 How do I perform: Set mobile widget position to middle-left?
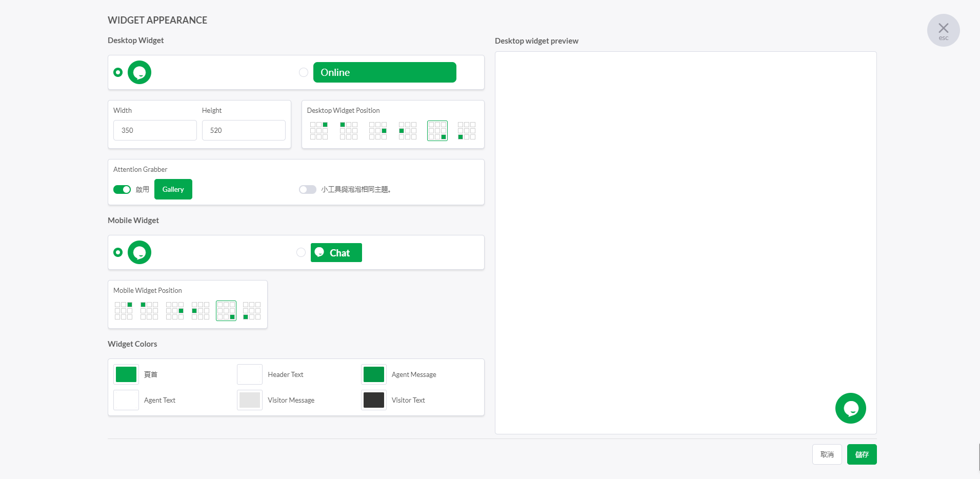click(x=201, y=311)
